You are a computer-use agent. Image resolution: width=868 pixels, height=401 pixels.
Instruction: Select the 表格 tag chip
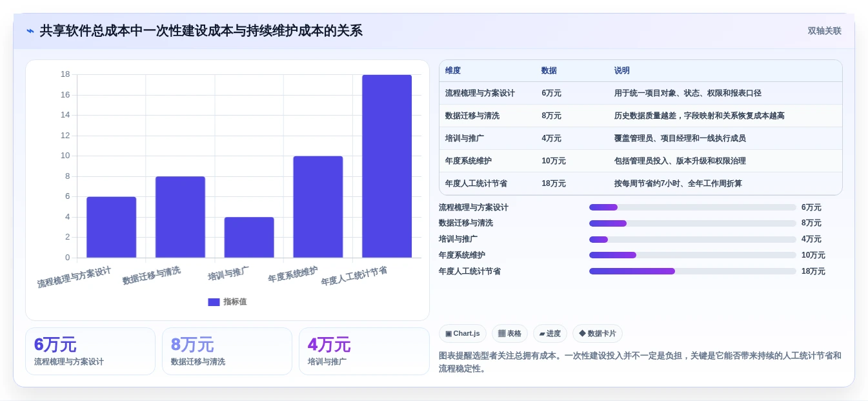point(510,334)
